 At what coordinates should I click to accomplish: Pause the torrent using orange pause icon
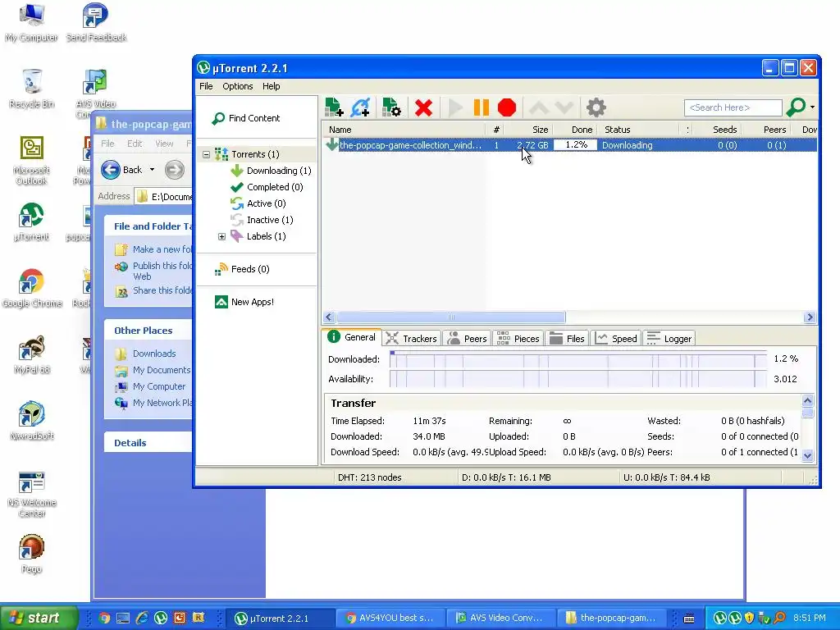click(x=481, y=107)
